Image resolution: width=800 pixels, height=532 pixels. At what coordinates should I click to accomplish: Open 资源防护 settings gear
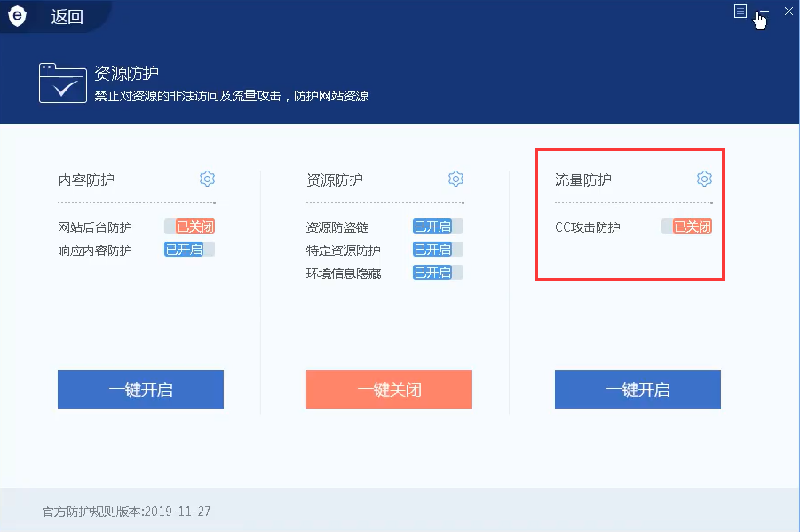[x=455, y=179]
